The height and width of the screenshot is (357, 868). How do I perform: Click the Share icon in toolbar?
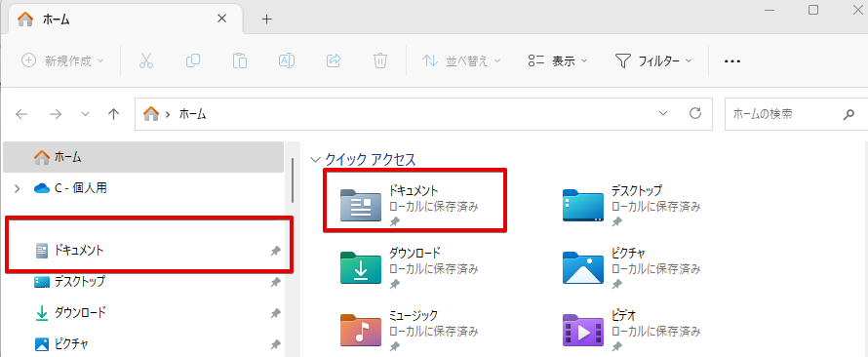coord(334,60)
